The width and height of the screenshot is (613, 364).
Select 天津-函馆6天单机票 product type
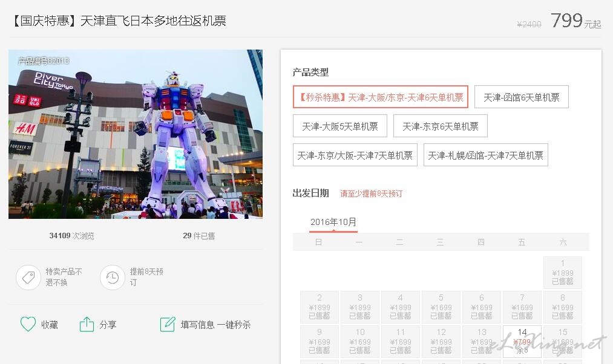(x=521, y=97)
